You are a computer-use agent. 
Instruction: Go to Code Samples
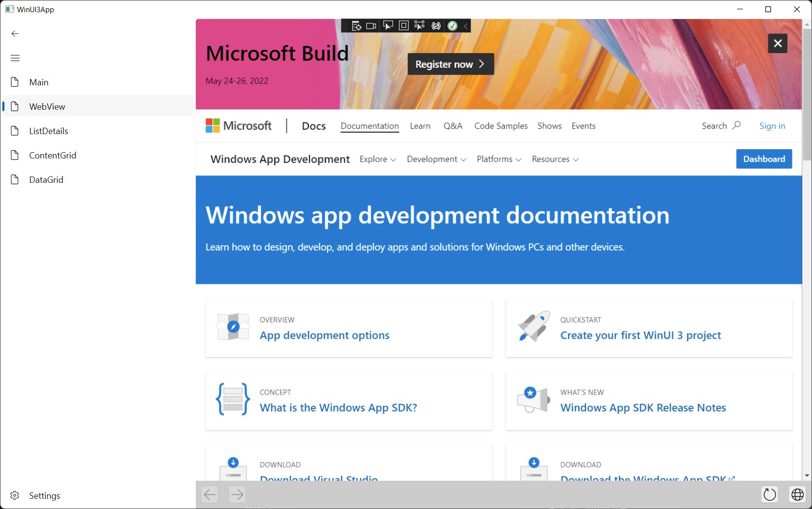501,126
